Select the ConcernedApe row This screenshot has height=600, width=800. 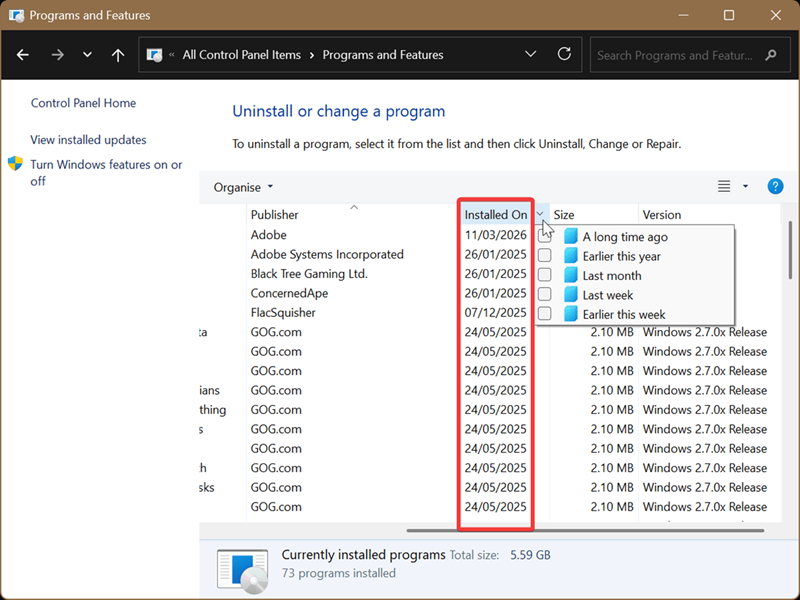point(289,293)
